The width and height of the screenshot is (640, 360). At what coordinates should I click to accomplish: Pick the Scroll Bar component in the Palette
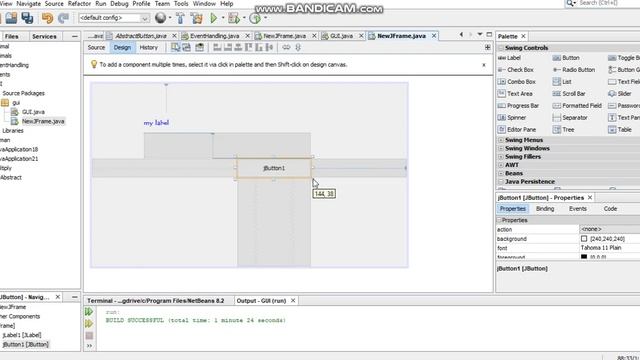(x=569, y=93)
